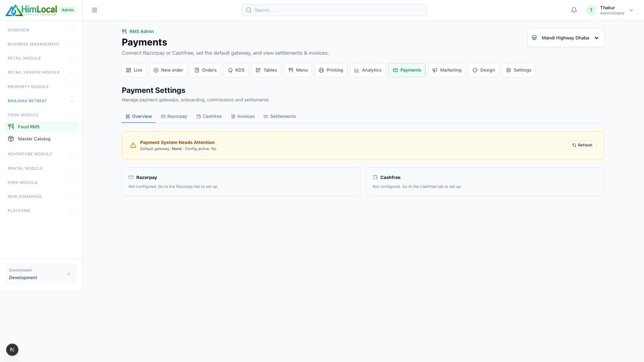Open the Thakur user account menu
Image resolution: width=644 pixels, height=362 pixels.
pyautogui.click(x=610, y=10)
